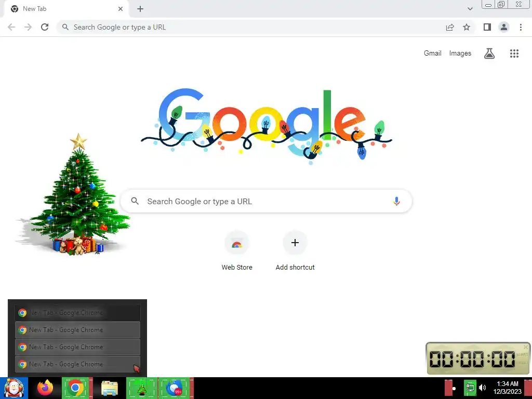532x399 pixels.
Task: Close the New Tab tab
Action: point(121,9)
